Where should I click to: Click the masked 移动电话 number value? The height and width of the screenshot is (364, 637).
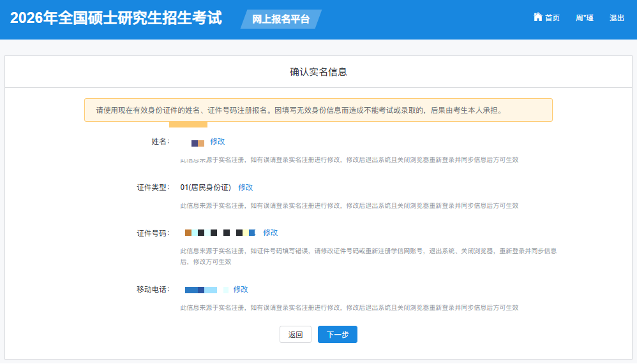pos(206,289)
